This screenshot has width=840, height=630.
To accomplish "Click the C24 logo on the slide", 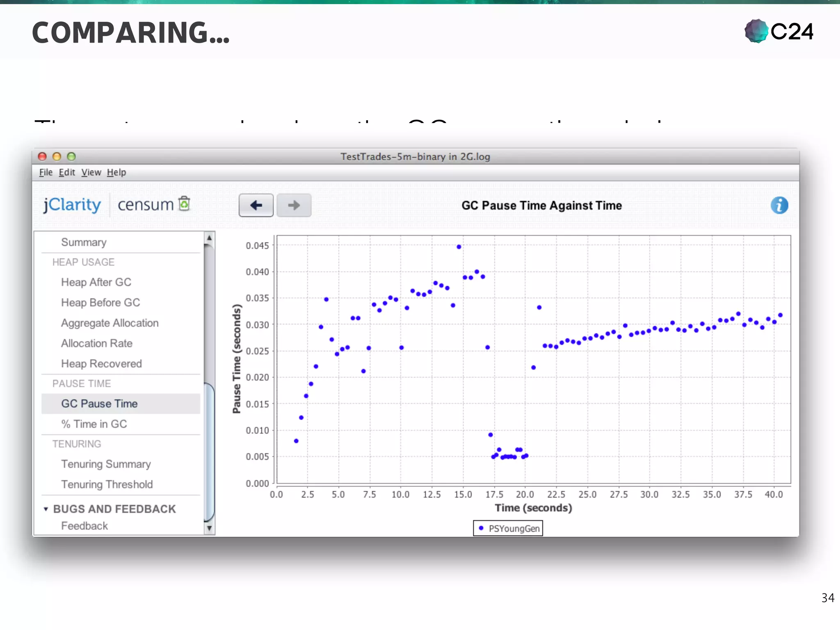I will (x=778, y=31).
